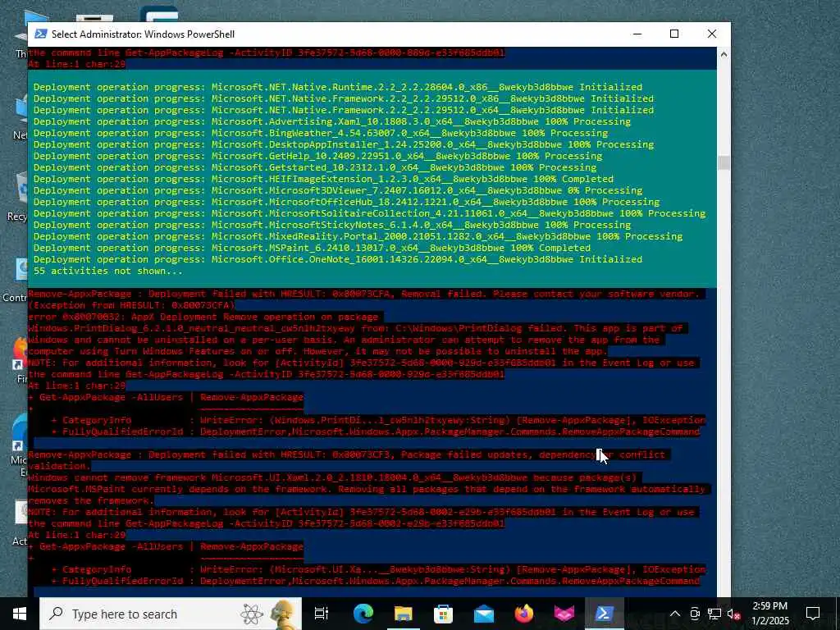Viewport: 840px width, 630px height.
Task: Launch Firefox from the taskbar
Action: tap(524, 614)
